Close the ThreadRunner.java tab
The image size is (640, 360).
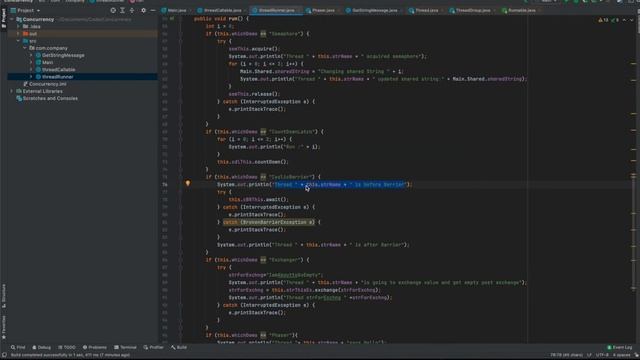(298, 10)
